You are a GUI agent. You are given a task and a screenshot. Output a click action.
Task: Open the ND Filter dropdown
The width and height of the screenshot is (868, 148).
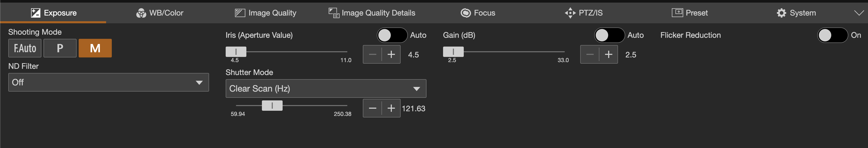coord(108,82)
